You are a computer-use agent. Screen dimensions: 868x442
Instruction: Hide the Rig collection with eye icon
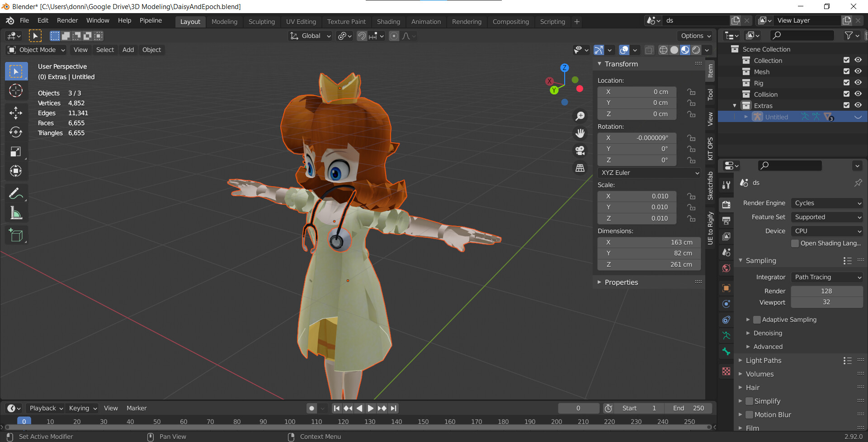[858, 83]
